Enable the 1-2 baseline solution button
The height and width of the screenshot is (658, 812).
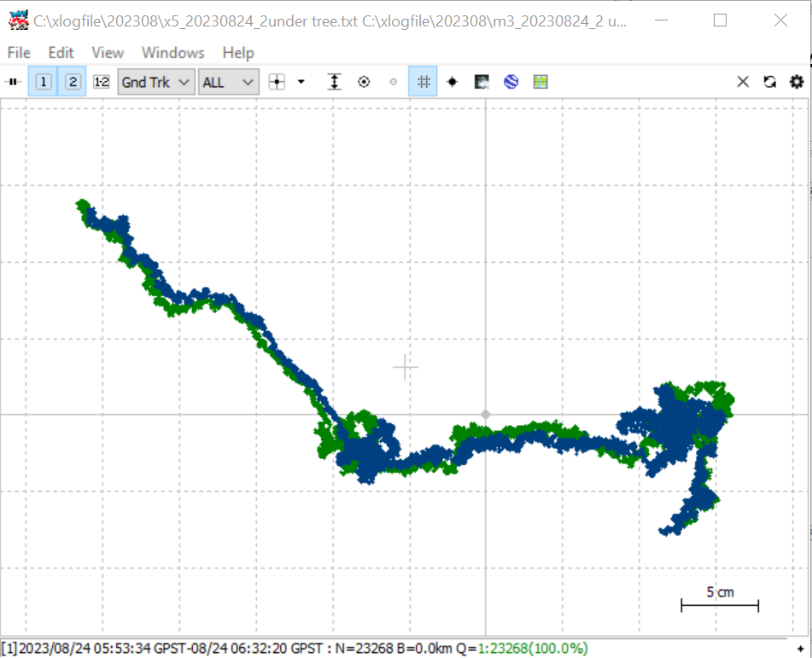pyautogui.click(x=102, y=82)
